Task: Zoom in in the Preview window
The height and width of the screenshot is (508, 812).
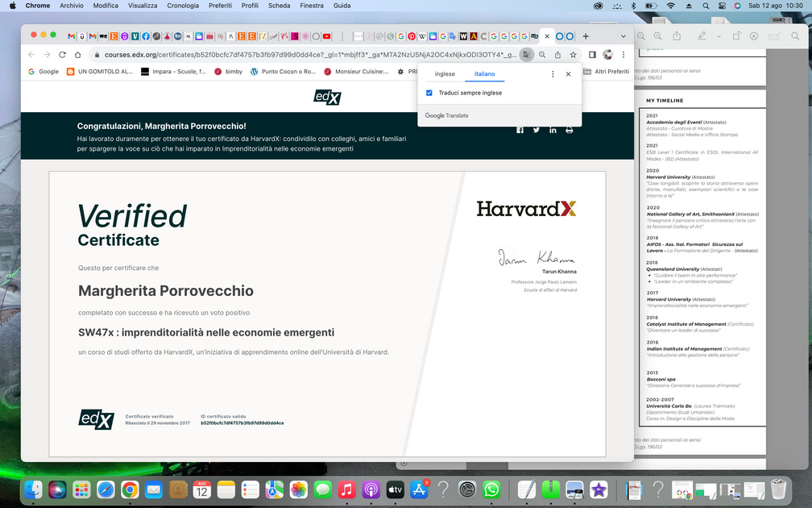Action: coord(657,36)
